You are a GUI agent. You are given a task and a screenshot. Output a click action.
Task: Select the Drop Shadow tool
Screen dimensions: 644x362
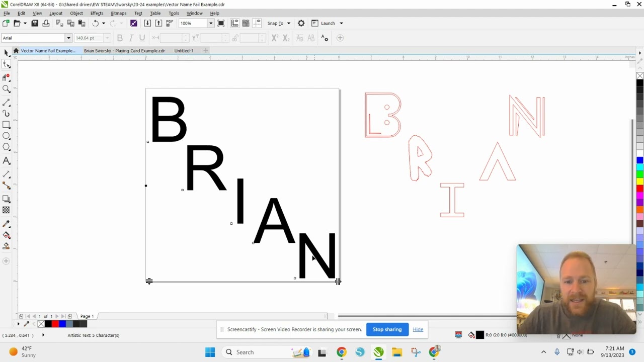click(x=6, y=199)
